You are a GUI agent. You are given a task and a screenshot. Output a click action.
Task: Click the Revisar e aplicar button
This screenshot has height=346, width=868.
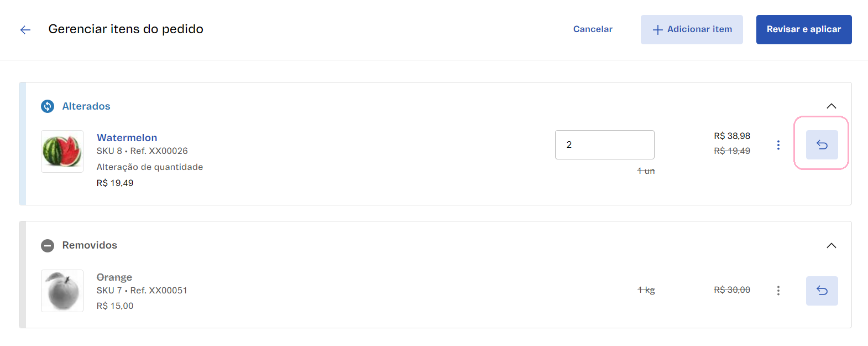click(803, 29)
